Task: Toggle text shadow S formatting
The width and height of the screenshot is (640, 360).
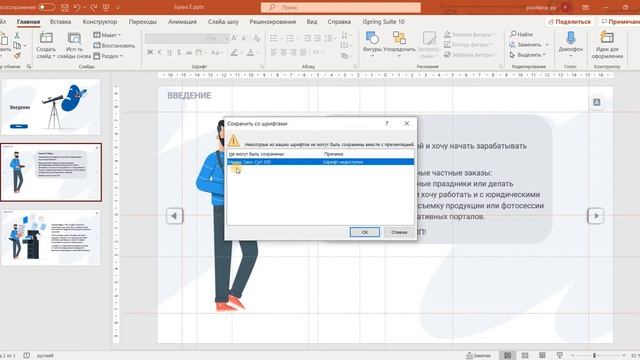Action: tap(179, 52)
